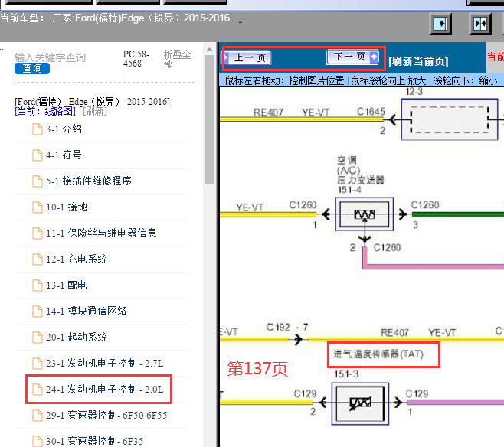Click the PC.58-4568 link
The width and height of the screenshot is (504, 447).
(136, 58)
